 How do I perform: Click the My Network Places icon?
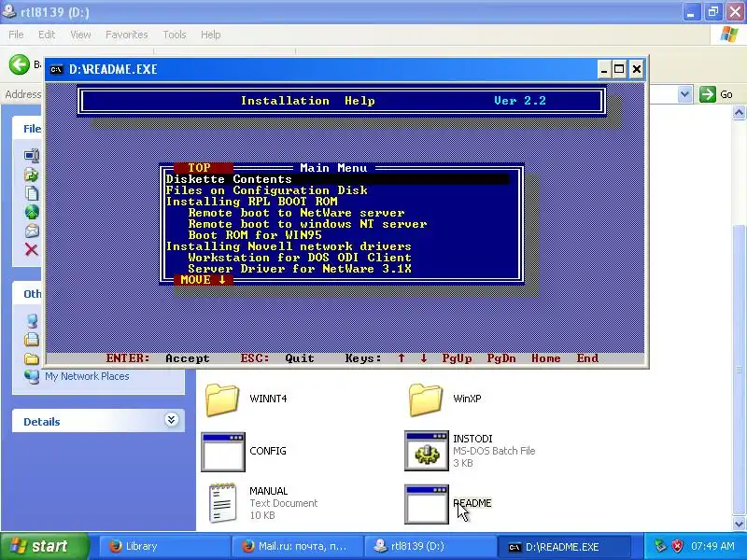tap(32, 376)
